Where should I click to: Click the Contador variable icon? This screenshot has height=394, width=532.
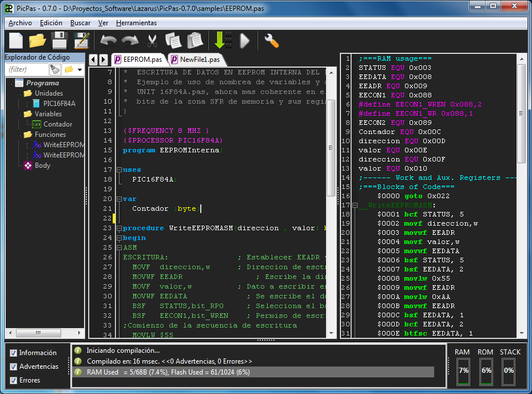tap(36, 124)
